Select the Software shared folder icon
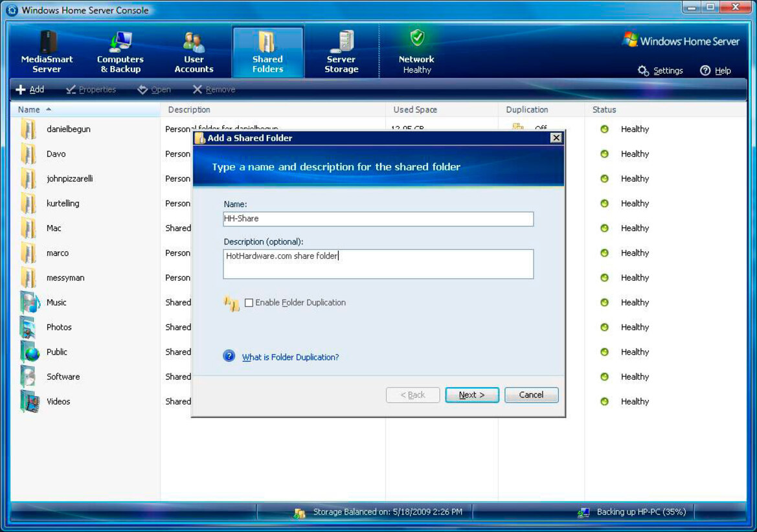Viewport: 757px width, 532px height. 28,377
